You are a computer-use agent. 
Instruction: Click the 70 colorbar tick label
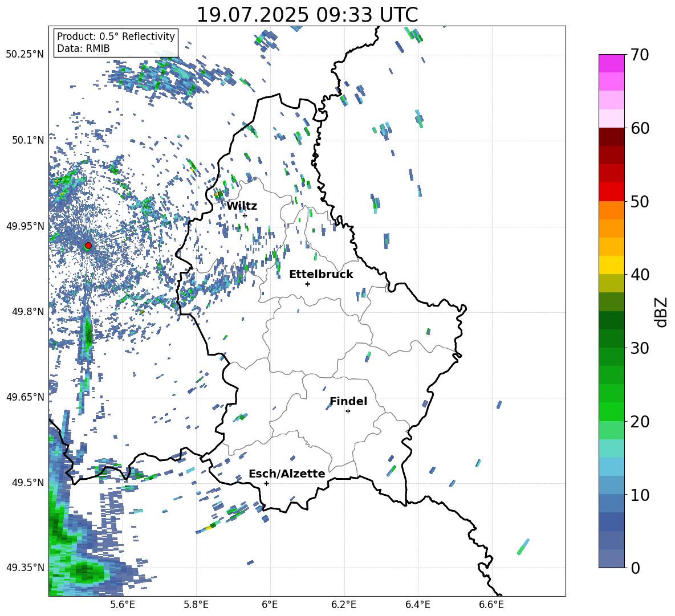click(x=640, y=55)
